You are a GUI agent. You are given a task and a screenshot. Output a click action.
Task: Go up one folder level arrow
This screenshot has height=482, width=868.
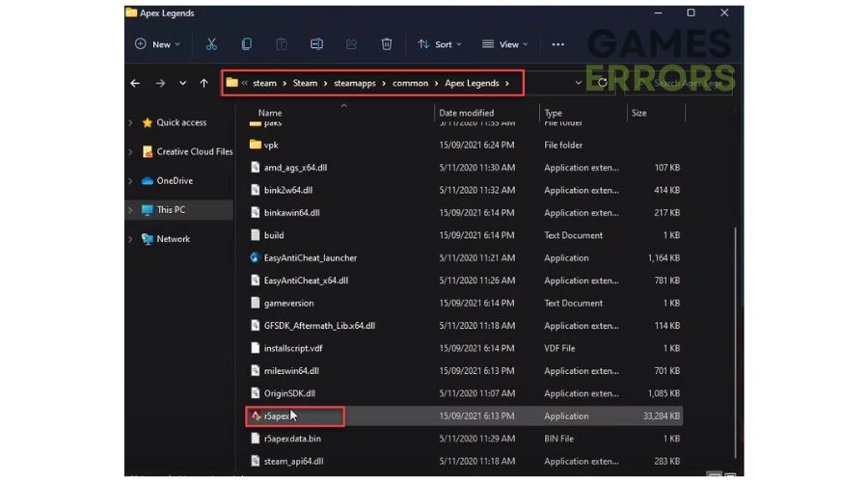point(203,83)
